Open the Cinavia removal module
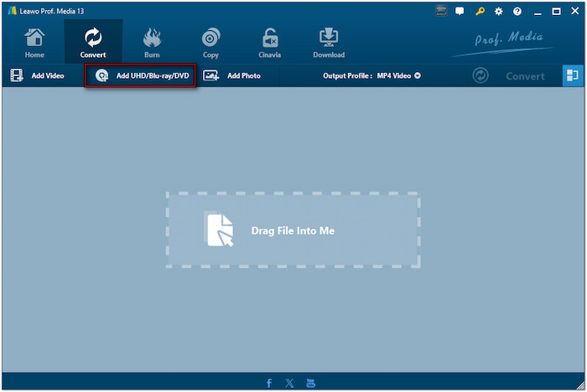The width and height of the screenshot is (587, 392). 269,42
